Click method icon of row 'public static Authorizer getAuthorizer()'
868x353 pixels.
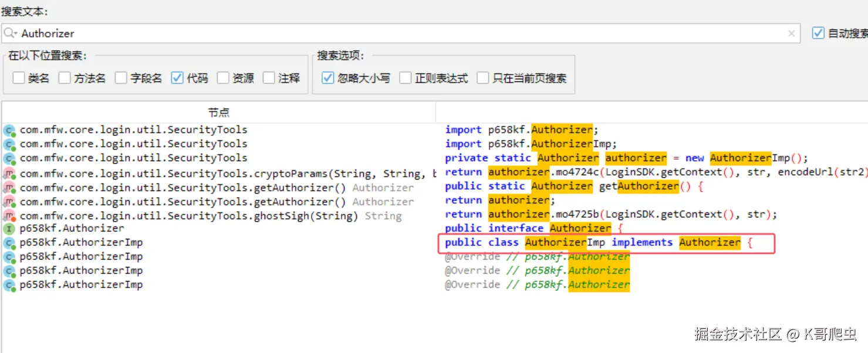(x=9, y=188)
